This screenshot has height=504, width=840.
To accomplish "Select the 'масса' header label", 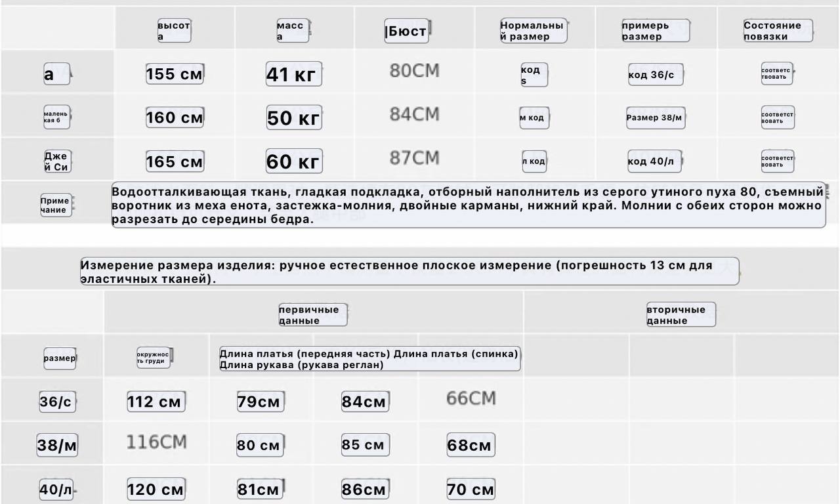I will (293, 31).
